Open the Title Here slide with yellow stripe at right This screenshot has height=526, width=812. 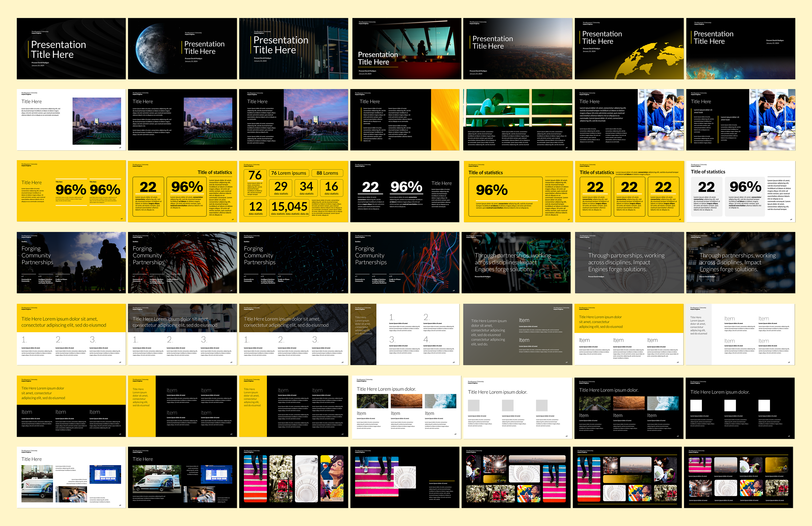(405, 120)
